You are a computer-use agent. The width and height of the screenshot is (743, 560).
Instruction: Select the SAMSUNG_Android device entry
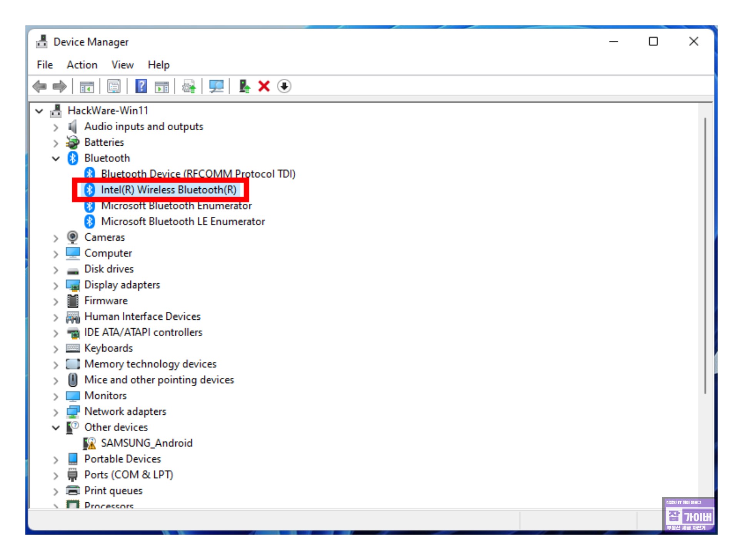click(x=147, y=444)
